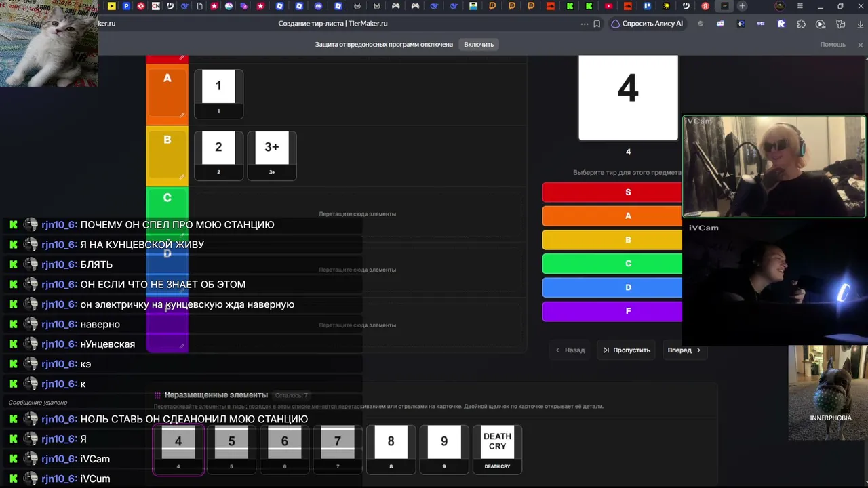This screenshot has width=868, height=488.
Task: Click Спросить Алису AI button
Action: 648,24
